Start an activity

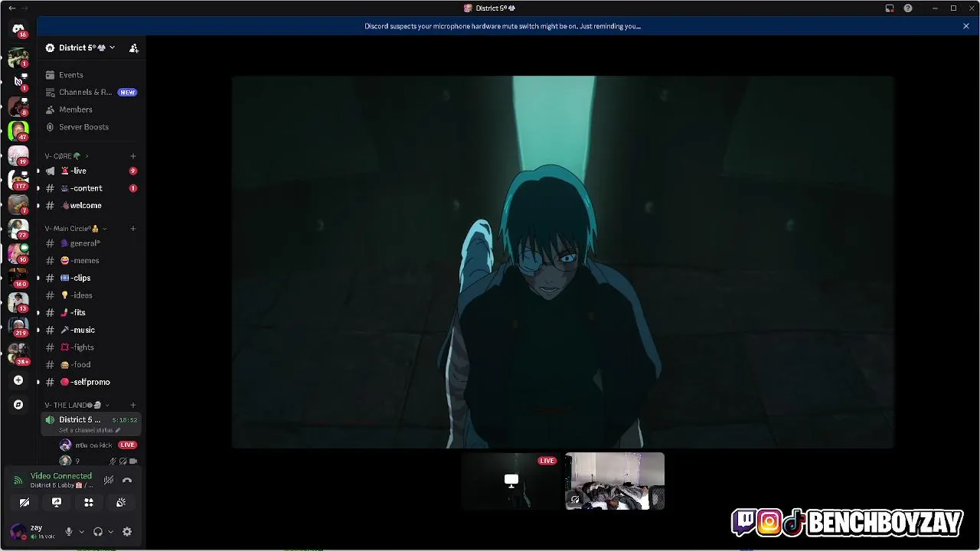[89, 502]
